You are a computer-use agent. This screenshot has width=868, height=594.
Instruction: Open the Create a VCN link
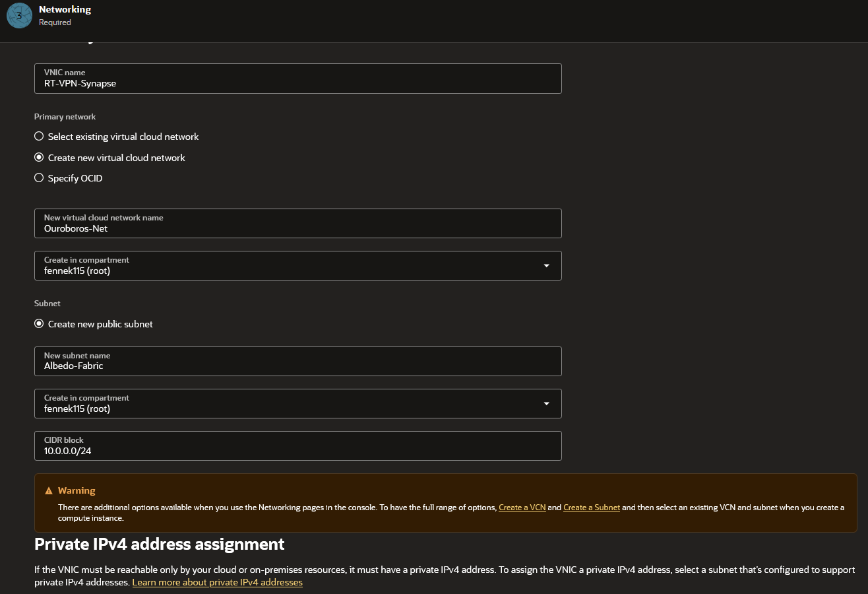click(522, 508)
